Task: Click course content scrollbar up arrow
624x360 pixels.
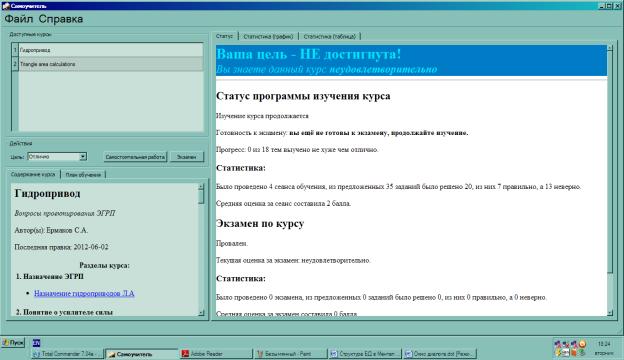Action: pyautogui.click(x=201, y=186)
